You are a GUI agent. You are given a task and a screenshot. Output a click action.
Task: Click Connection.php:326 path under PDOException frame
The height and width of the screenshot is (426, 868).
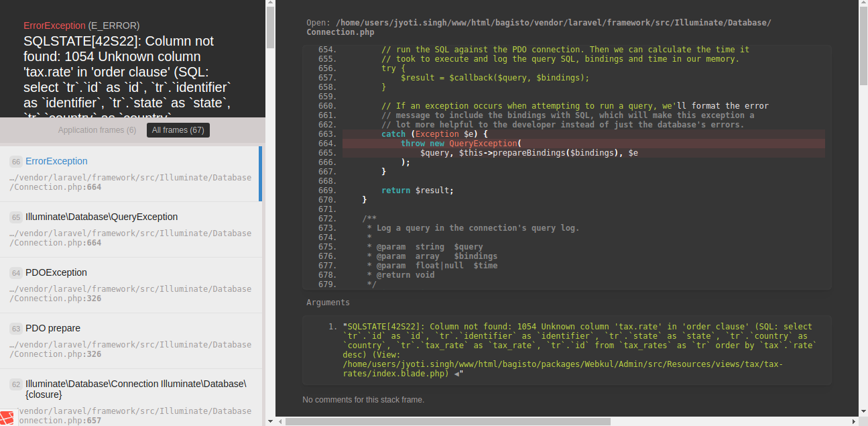pos(131,294)
